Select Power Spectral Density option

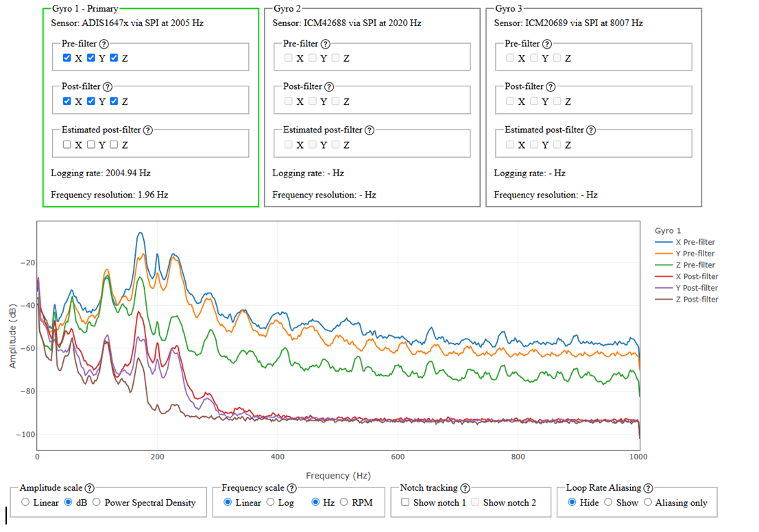pos(96,502)
